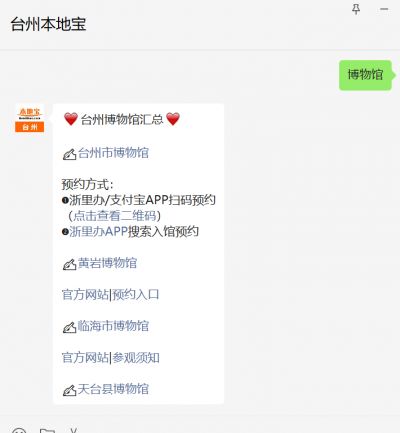Click the left red heart emoji

point(71,119)
